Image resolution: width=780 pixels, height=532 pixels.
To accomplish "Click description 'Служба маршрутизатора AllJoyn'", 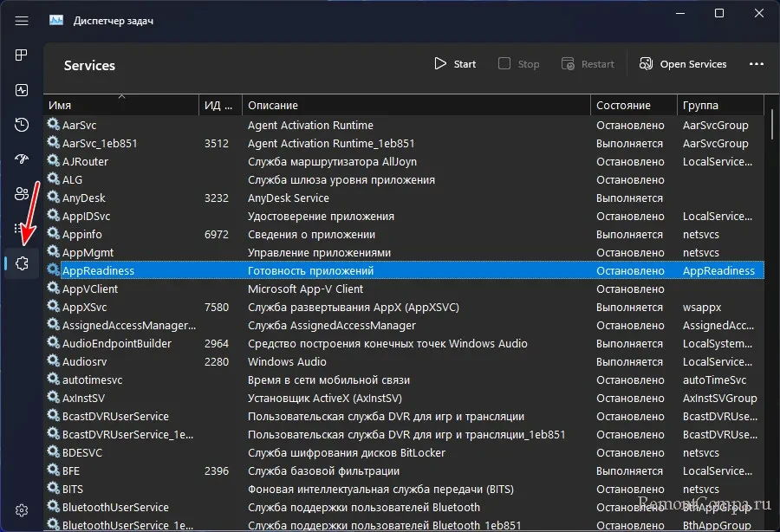I will click(x=332, y=161).
